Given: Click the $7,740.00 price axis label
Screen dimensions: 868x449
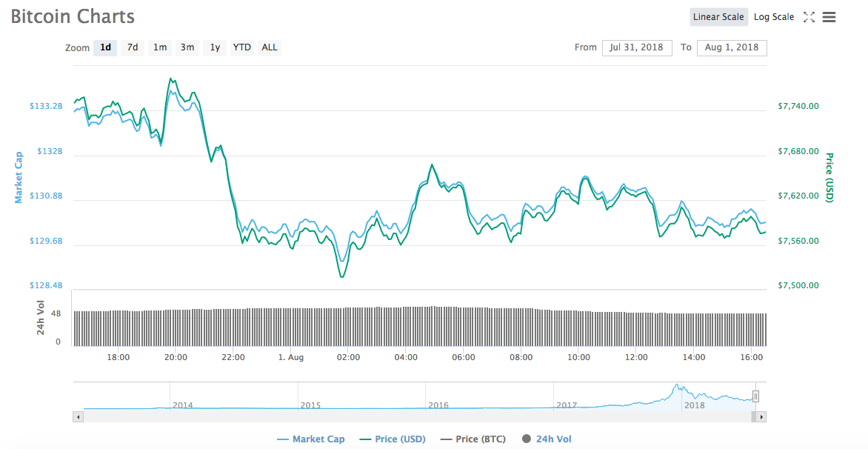Looking at the screenshot, I should point(798,106).
